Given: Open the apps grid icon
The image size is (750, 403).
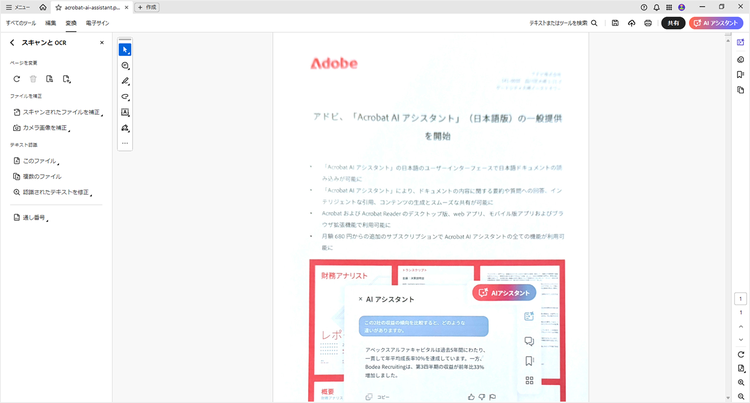Looking at the screenshot, I should pos(669,7).
